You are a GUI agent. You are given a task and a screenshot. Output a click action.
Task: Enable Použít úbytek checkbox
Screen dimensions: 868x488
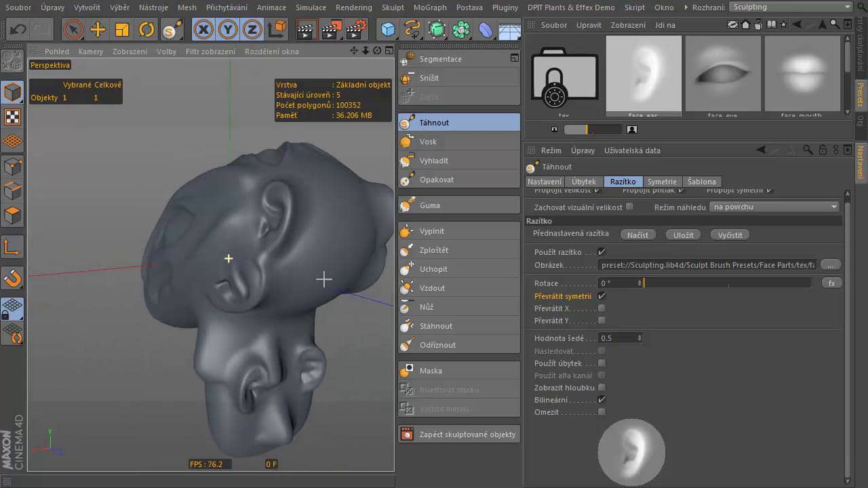click(601, 363)
